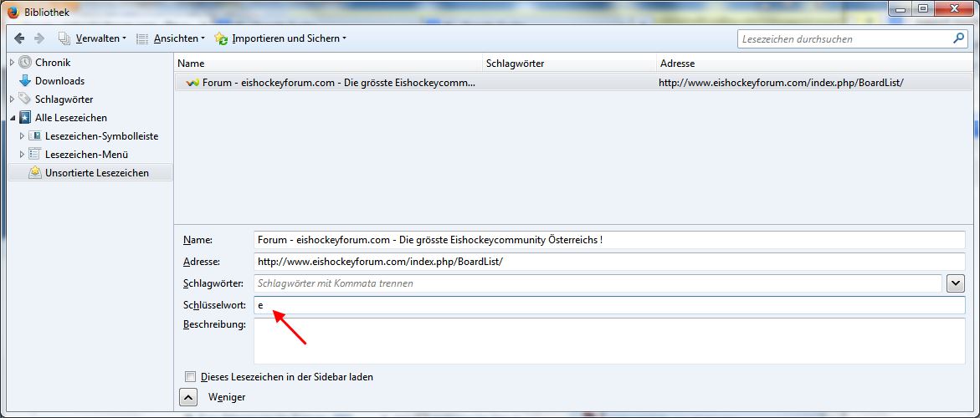
Task: Collapse details with the Weniger button
Action: click(x=190, y=397)
